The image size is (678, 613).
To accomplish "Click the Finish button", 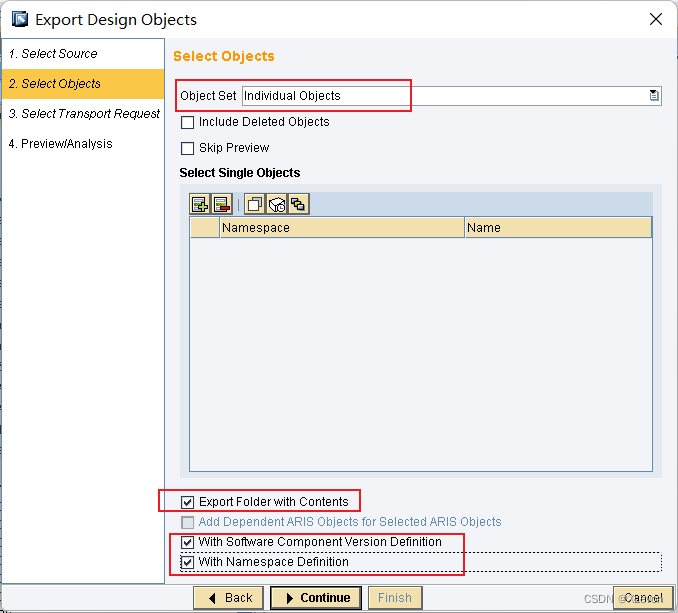I will [x=395, y=598].
